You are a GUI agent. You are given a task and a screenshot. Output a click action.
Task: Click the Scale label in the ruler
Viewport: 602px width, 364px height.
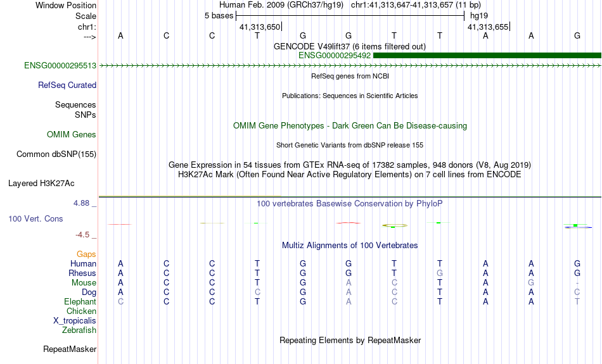pyautogui.click(x=86, y=16)
